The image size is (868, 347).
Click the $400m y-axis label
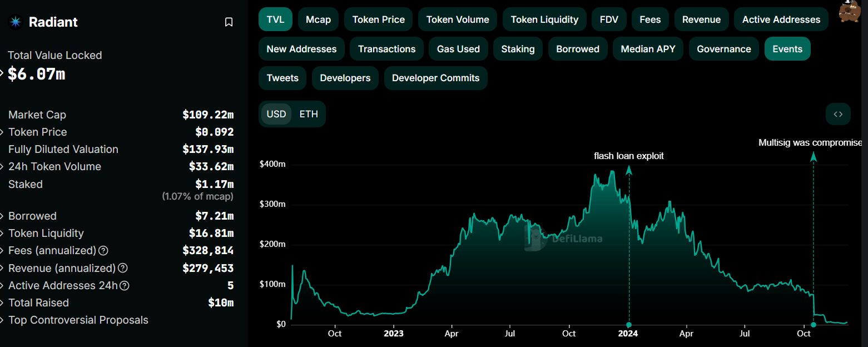[x=272, y=165]
